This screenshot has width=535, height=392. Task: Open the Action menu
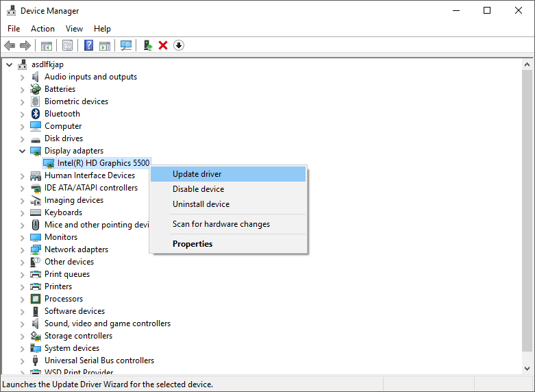pos(42,29)
